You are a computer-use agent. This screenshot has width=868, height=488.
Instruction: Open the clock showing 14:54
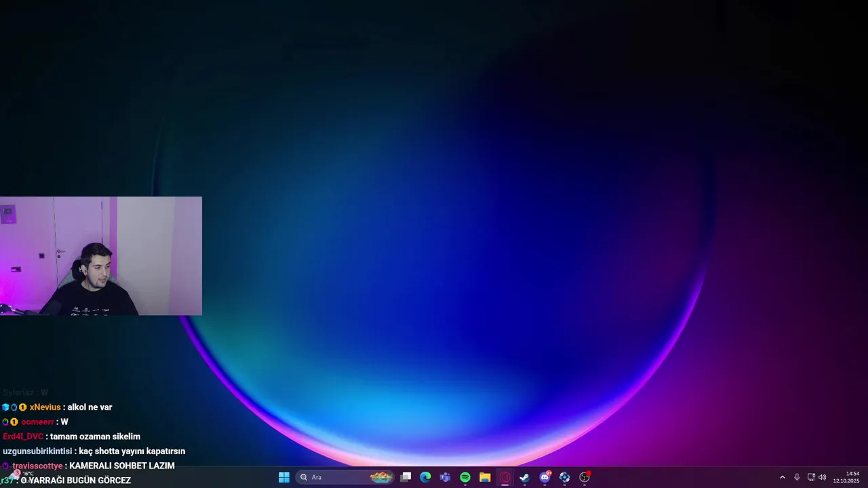click(848, 477)
